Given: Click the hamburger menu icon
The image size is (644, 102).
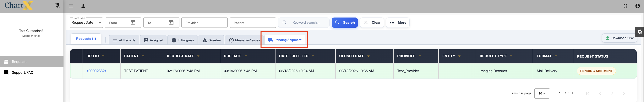Looking at the screenshot, I should point(71,6).
